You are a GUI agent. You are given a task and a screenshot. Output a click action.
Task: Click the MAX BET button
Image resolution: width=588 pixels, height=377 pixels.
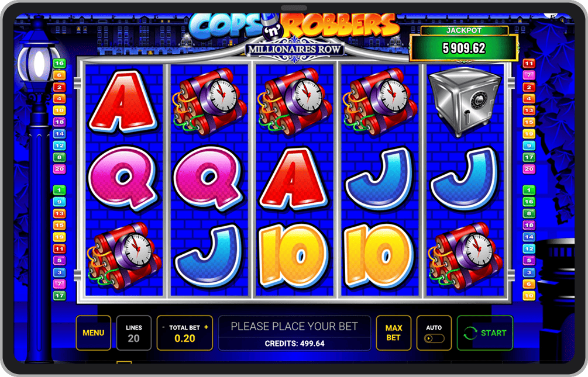pos(393,333)
